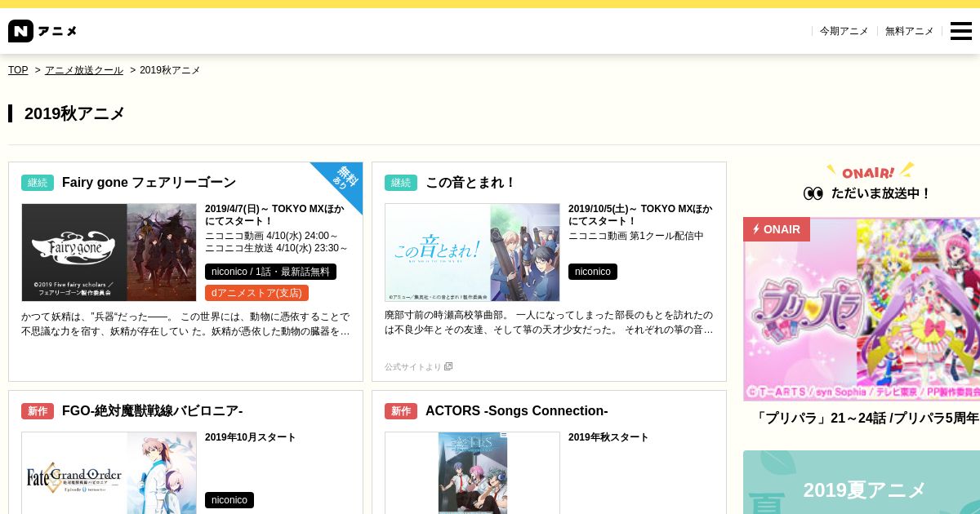Viewport: 980px width, 514px height.
Task: Click the この音とまれ！ thumbnail image
Action: [x=472, y=252]
